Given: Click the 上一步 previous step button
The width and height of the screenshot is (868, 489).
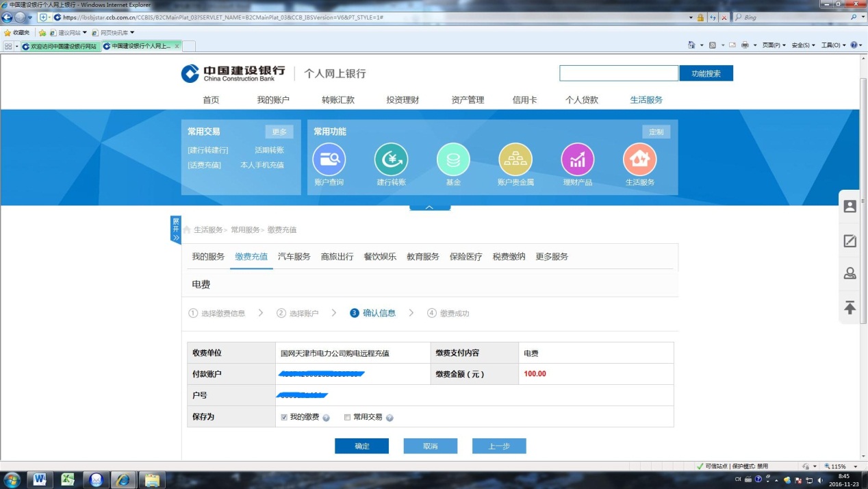Looking at the screenshot, I should 499,446.
